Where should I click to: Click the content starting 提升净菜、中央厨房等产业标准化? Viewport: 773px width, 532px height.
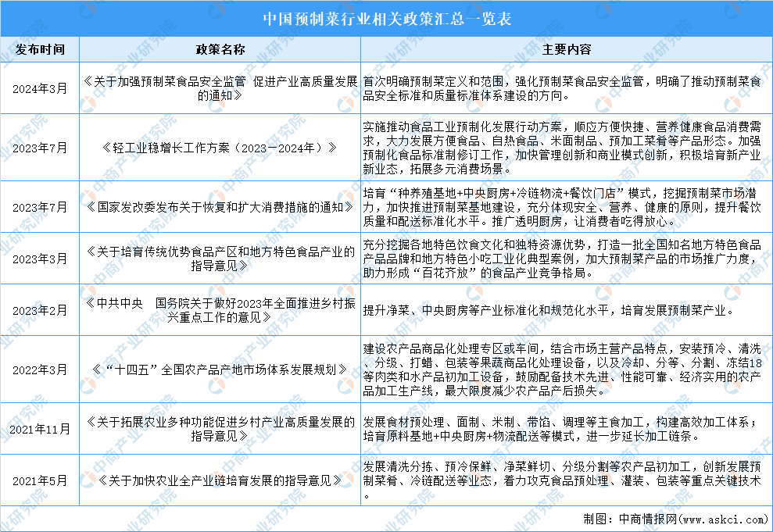[549, 310]
